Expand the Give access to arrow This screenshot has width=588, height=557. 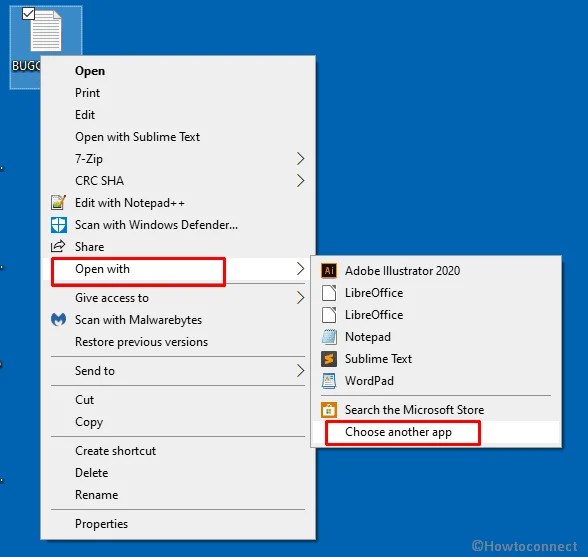300,298
